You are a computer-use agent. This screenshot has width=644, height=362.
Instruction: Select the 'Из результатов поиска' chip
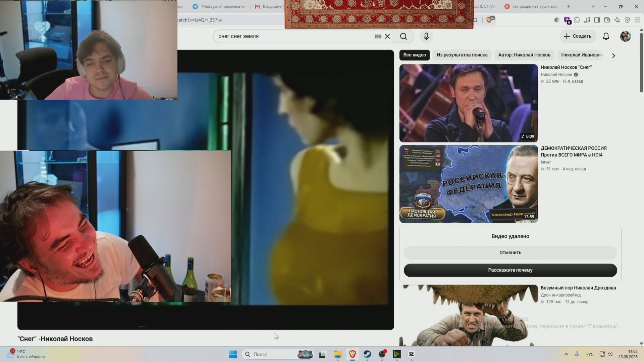click(x=462, y=55)
